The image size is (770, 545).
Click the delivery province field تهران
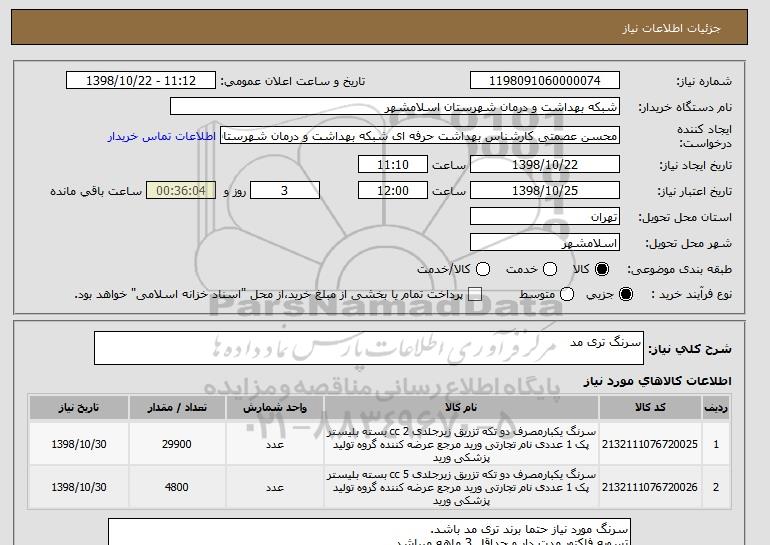pyautogui.click(x=545, y=217)
